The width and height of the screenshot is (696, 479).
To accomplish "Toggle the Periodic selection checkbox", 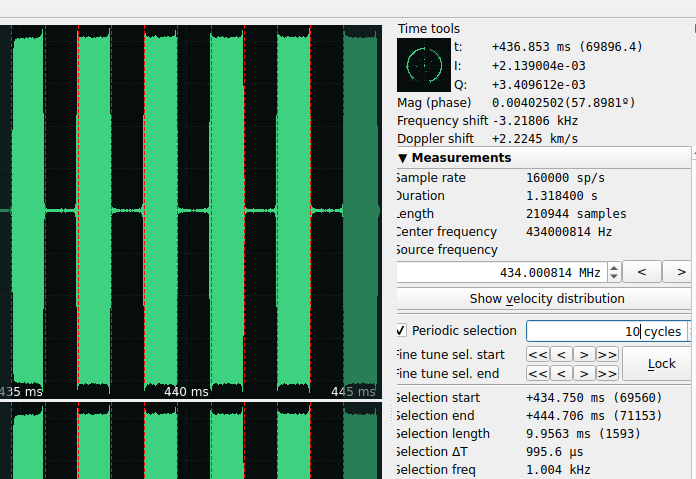I will tap(401, 331).
